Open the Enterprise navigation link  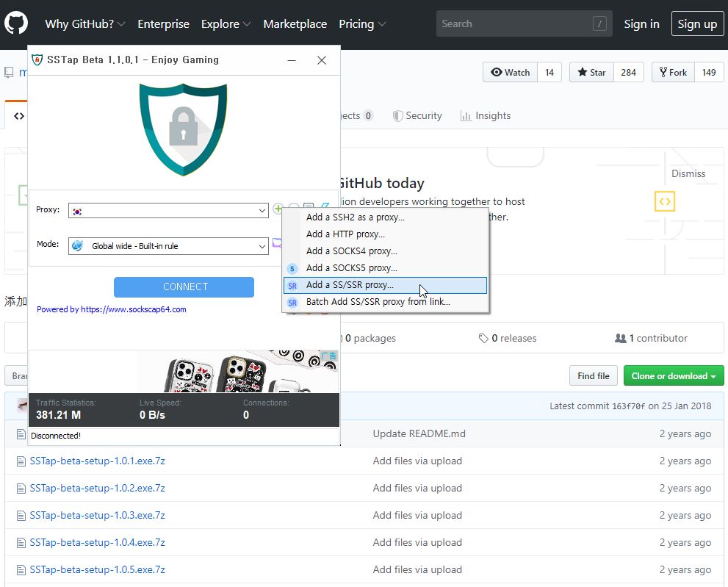coord(163,24)
